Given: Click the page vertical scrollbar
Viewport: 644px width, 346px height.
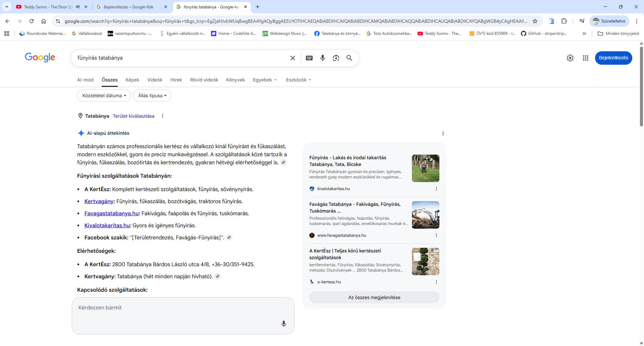Looking at the screenshot, I should [x=641, y=86].
